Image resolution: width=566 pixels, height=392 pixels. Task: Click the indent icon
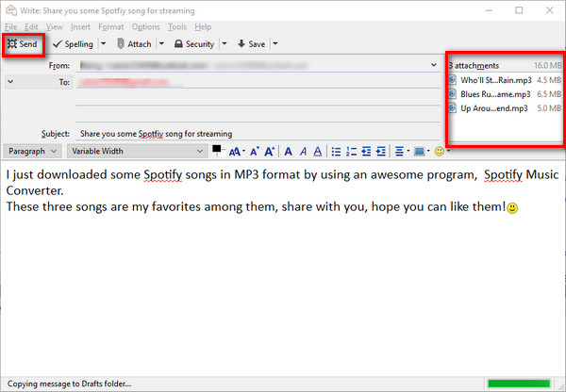coord(381,152)
